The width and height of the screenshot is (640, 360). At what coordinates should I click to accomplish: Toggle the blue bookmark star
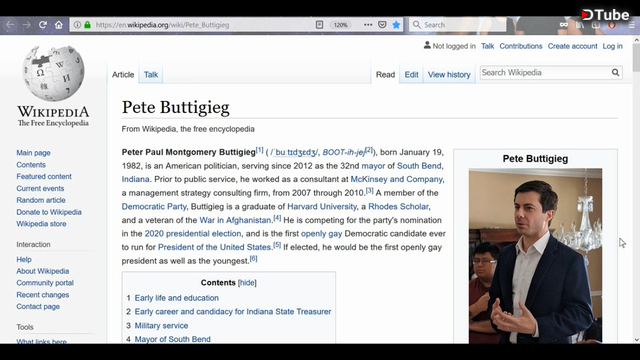click(x=396, y=25)
